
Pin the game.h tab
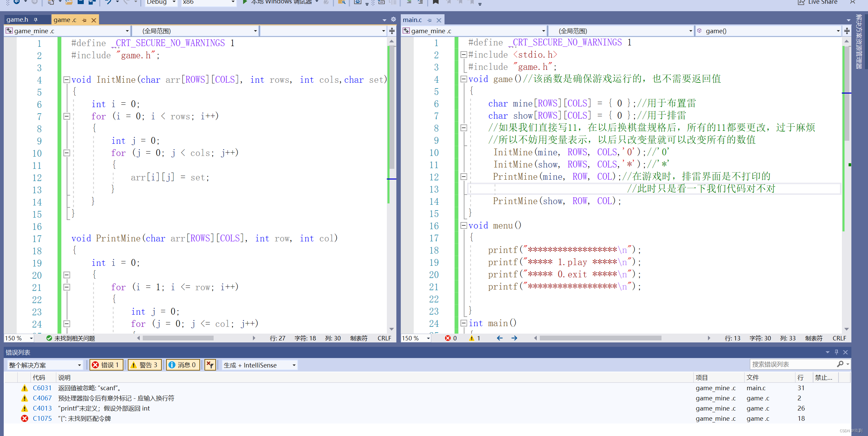point(36,20)
